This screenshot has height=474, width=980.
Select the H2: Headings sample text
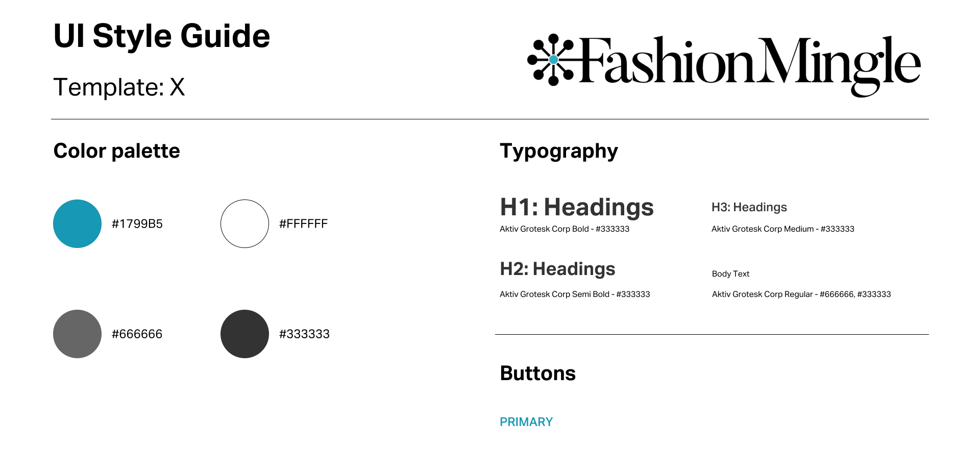pyautogui.click(x=558, y=269)
